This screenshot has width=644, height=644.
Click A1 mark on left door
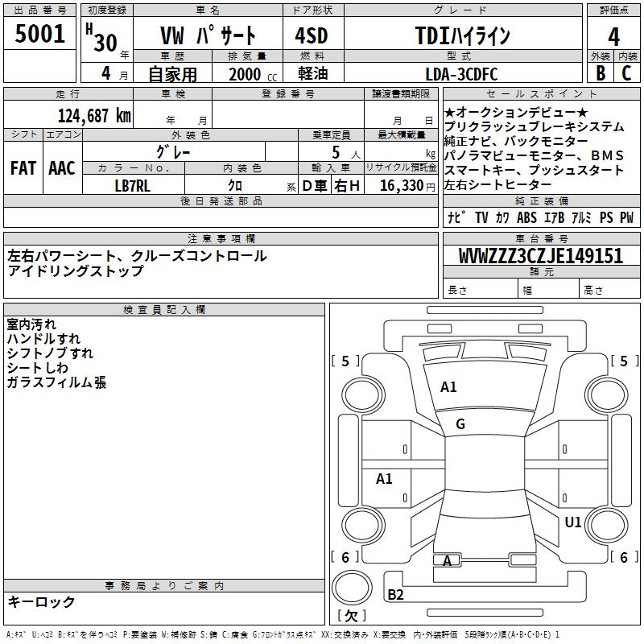click(x=384, y=478)
